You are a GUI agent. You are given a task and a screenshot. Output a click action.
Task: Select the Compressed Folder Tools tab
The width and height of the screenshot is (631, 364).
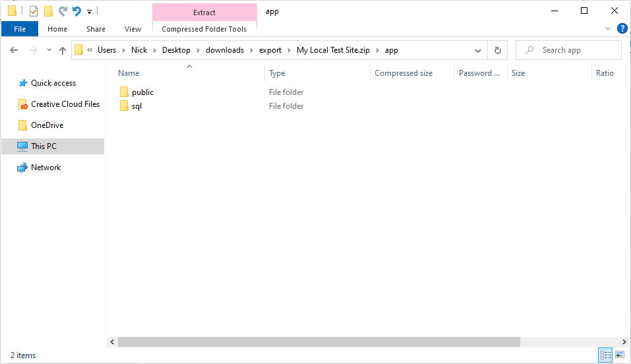point(204,29)
